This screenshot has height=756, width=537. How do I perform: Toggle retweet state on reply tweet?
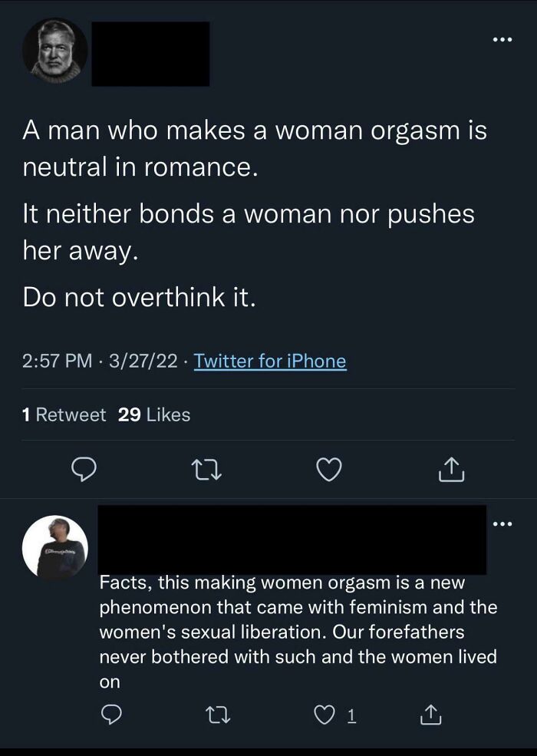[217, 714]
